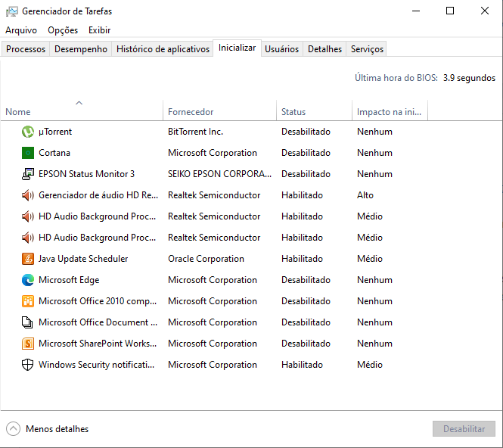Click Habilitado status in Gerenciador de áudio row
The height and width of the screenshot is (448, 503).
click(x=302, y=195)
